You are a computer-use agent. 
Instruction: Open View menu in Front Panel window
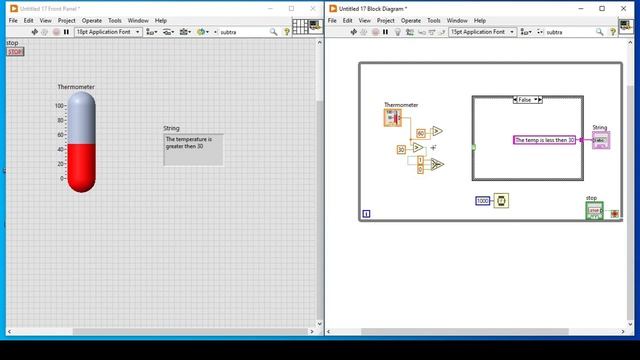click(45, 20)
